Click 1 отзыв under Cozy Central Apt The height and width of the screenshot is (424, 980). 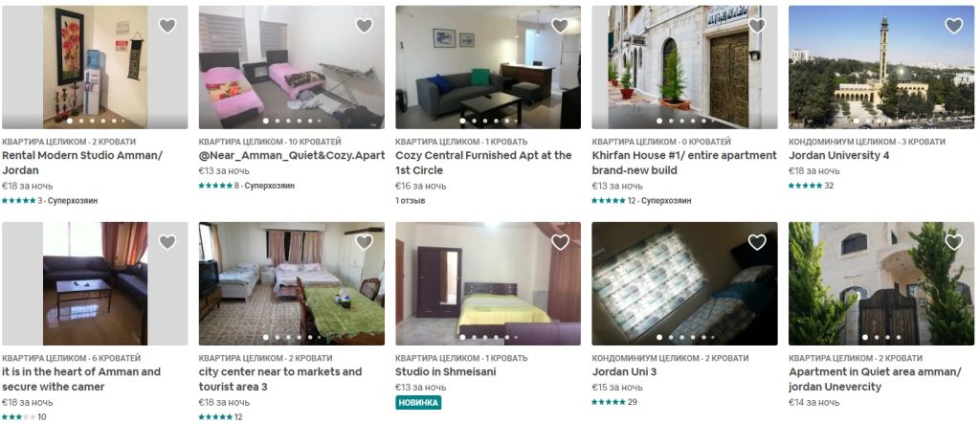[x=410, y=201]
